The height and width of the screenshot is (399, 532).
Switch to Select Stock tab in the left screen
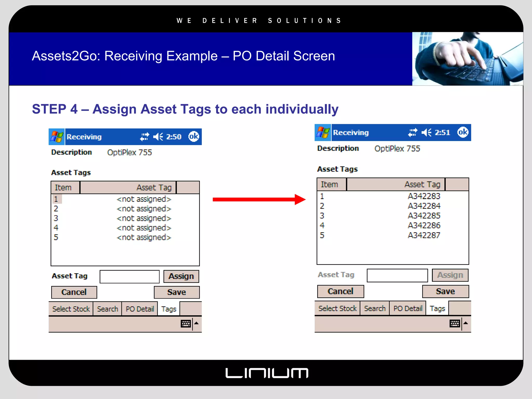coord(71,309)
